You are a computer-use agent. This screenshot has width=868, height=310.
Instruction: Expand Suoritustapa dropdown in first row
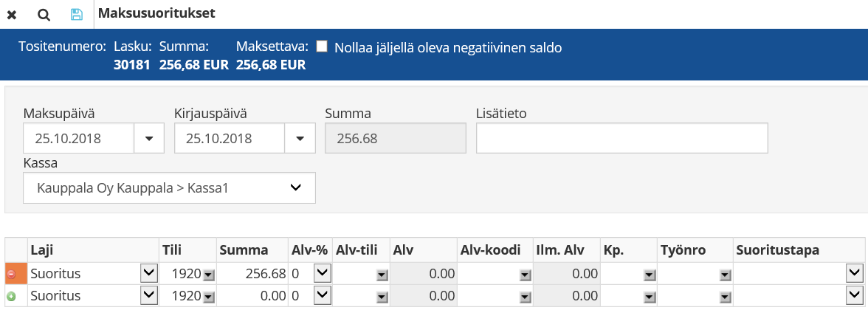[854, 274]
